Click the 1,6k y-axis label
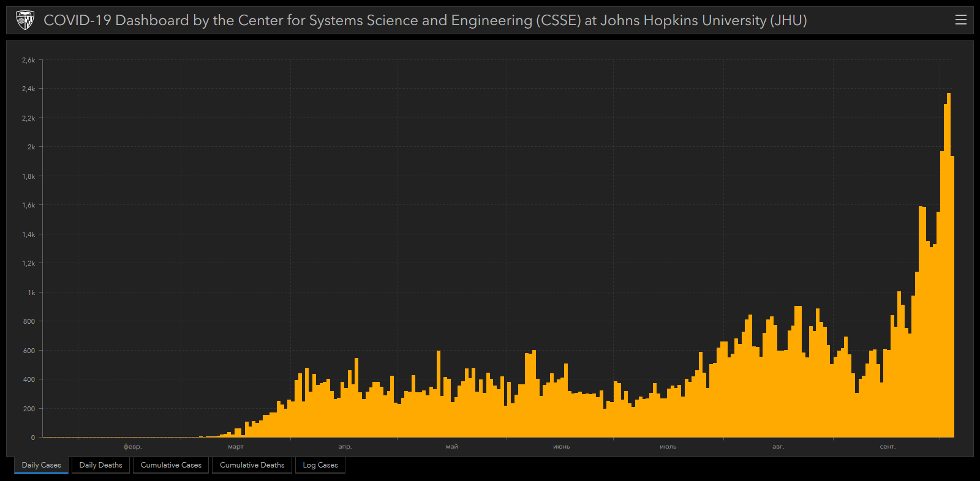This screenshot has height=481, width=980. click(29, 205)
